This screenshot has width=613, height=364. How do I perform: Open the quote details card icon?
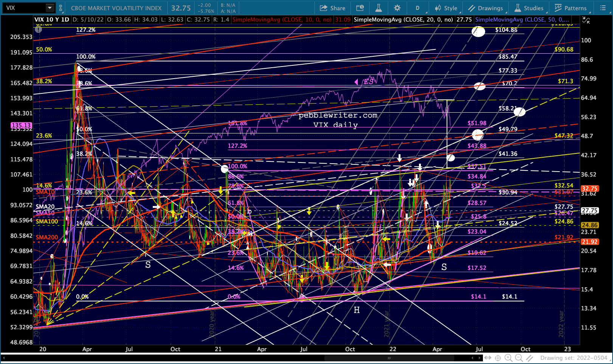pos(360,8)
